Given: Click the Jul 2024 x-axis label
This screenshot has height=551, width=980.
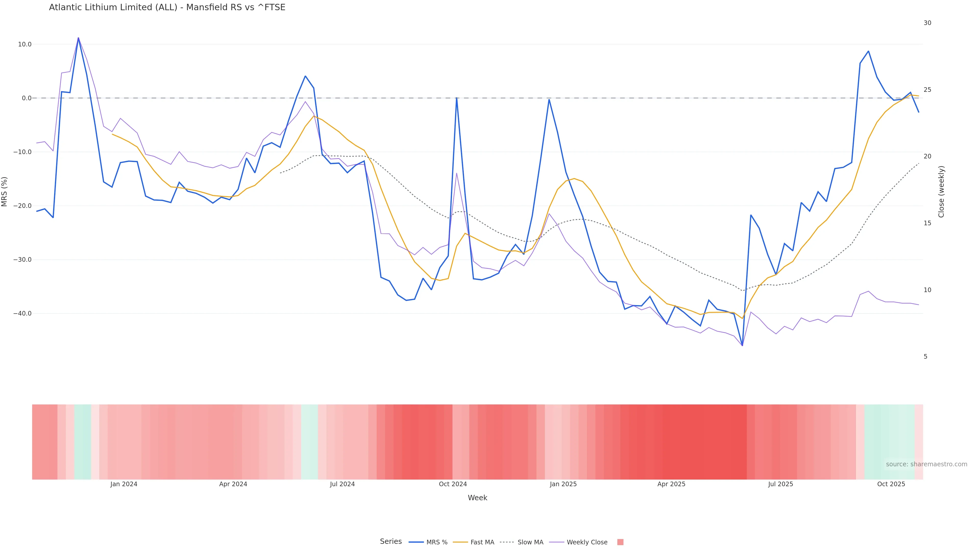Looking at the screenshot, I should pyautogui.click(x=342, y=484).
